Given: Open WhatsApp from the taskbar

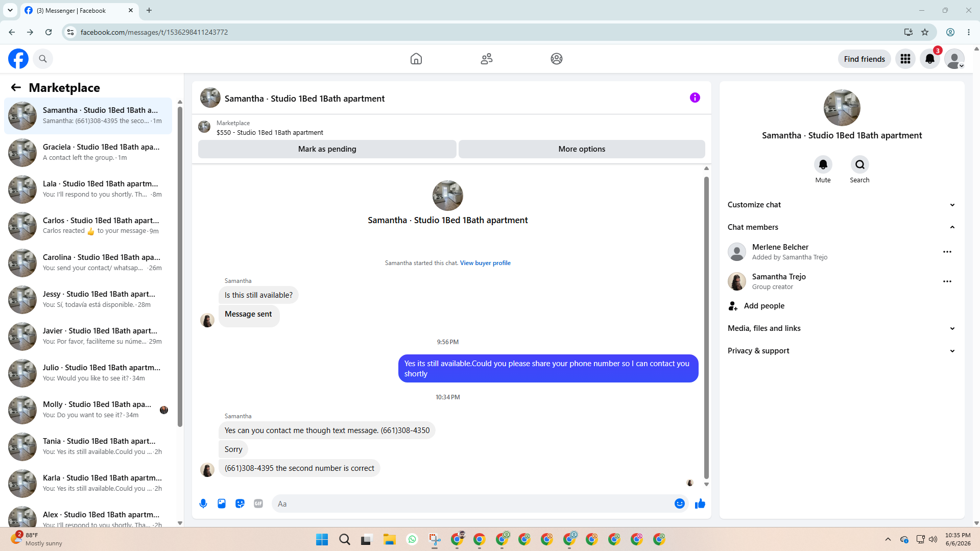Looking at the screenshot, I should pyautogui.click(x=412, y=539).
